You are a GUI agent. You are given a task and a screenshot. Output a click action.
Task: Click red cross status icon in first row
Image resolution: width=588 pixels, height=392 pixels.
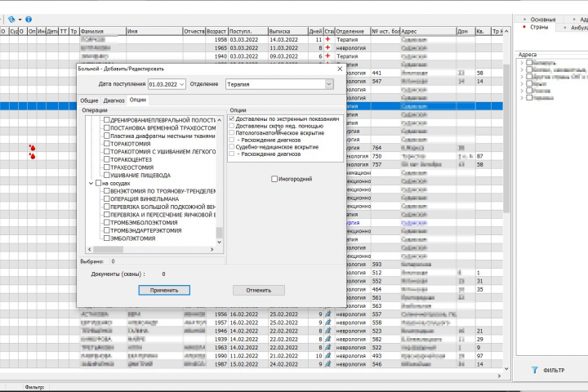[327, 39]
